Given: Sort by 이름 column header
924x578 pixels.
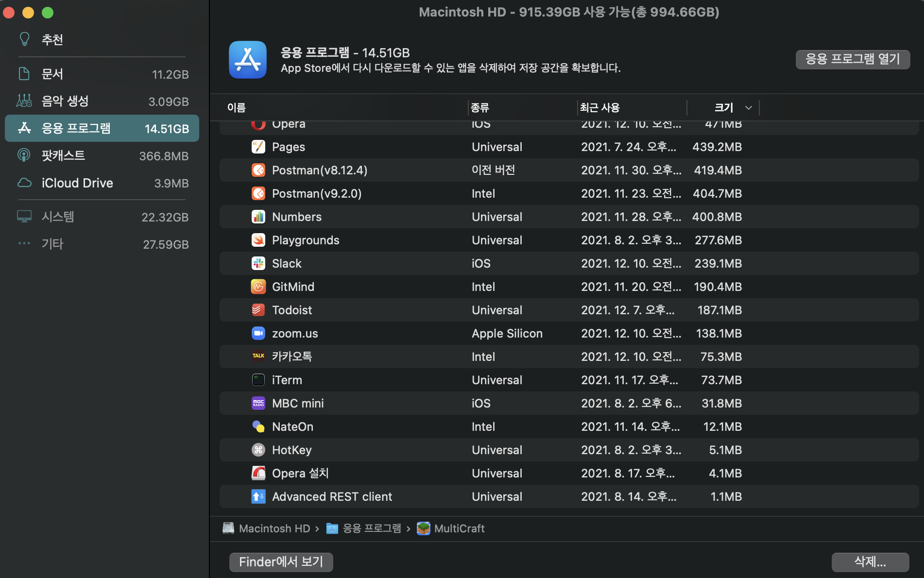Looking at the screenshot, I should 237,107.
